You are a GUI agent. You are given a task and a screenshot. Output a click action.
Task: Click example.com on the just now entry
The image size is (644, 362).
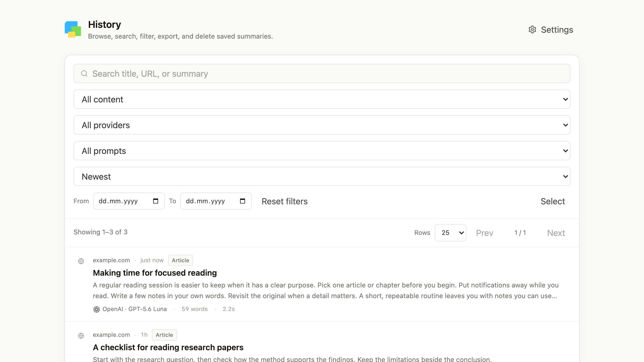[111, 260]
